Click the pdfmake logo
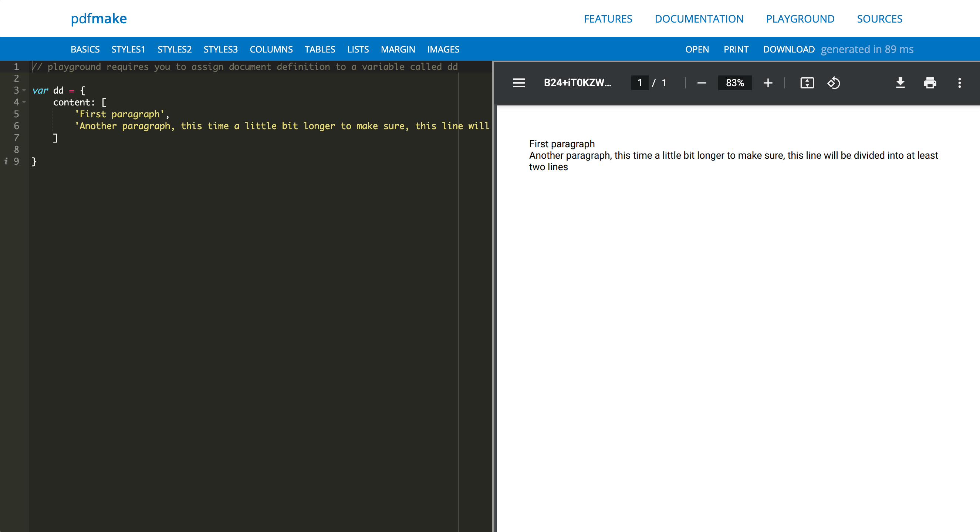The width and height of the screenshot is (980, 532). tap(99, 18)
